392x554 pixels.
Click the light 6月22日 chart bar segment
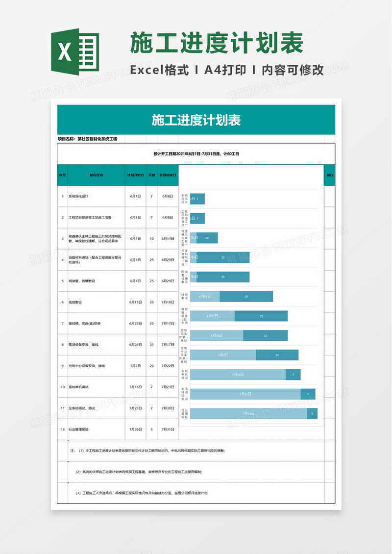[212, 316]
